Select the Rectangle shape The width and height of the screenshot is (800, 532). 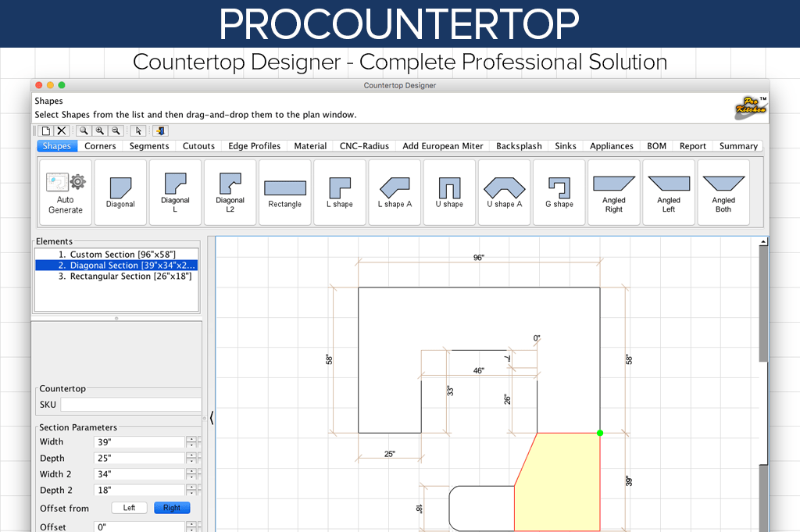[284, 190]
